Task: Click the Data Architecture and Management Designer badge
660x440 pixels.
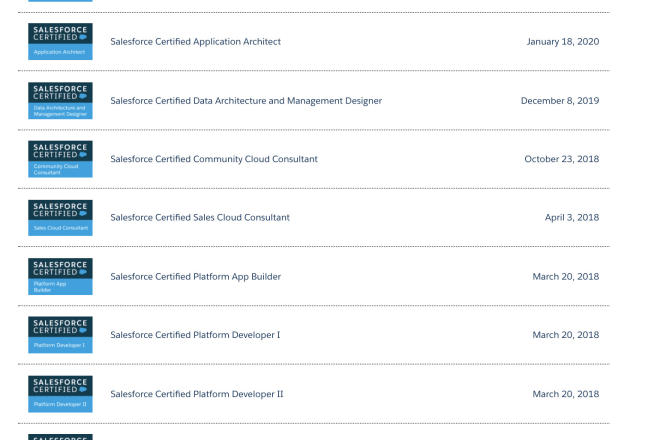Action: coord(60,101)
